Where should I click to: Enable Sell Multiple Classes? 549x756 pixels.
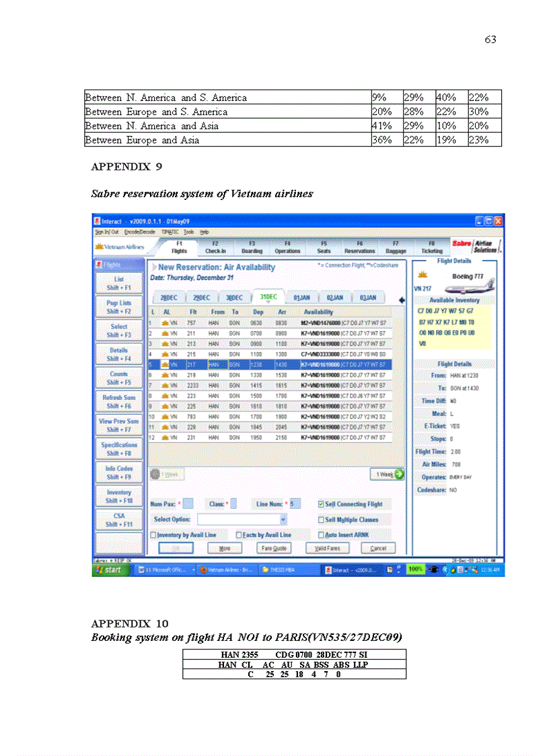[322, 520]
